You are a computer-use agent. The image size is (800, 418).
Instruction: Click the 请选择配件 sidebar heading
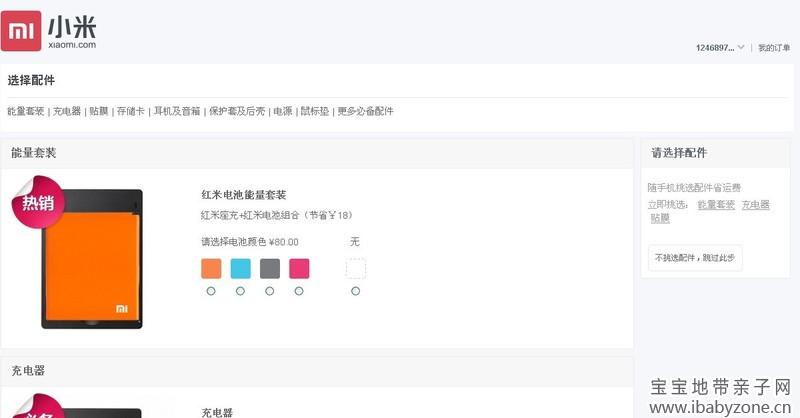coord(679,153)
